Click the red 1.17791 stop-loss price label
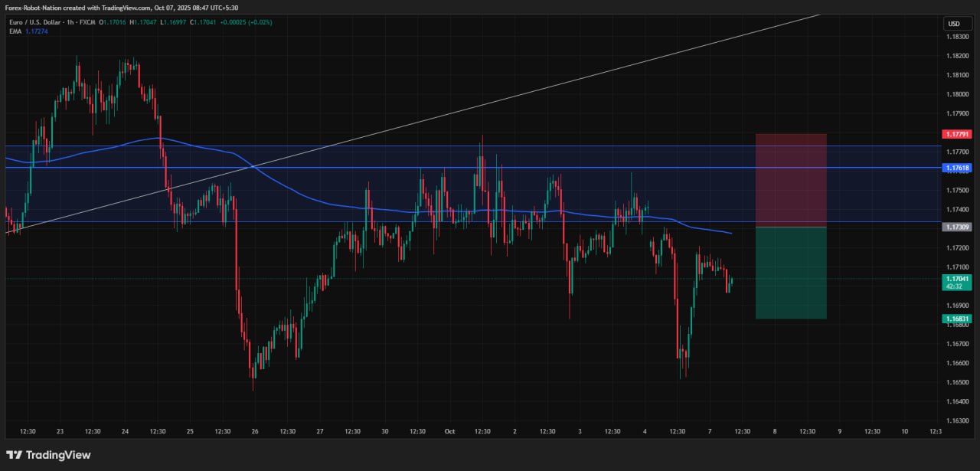 point(957,134)
